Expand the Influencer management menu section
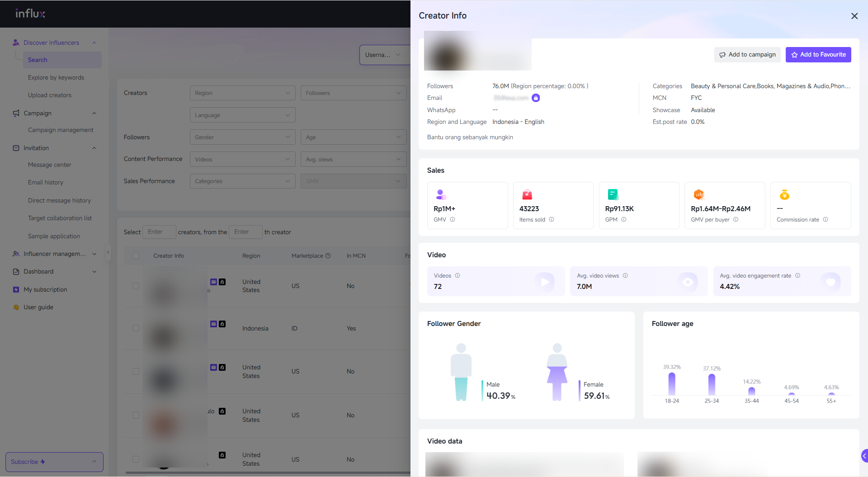The width and height of the screenshot is (868, 477). point(54,254)
